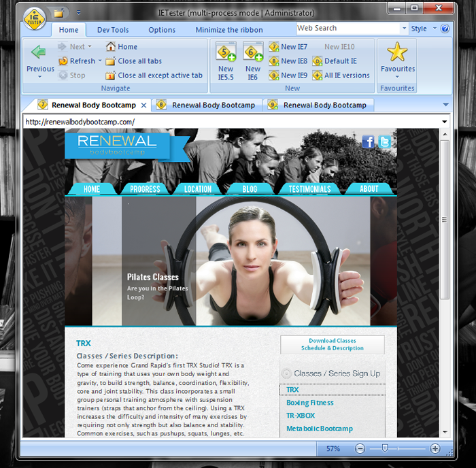Open the tab list dropdown arrow
The height and width of the screenshot is (468, 476).
[445, 105]
